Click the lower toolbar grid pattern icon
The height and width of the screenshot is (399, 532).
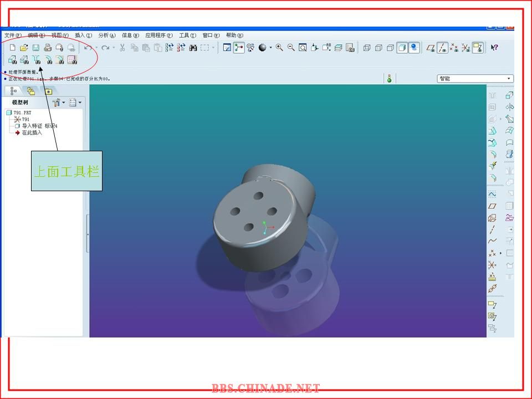pyautogui.click(x=72, y=60)
